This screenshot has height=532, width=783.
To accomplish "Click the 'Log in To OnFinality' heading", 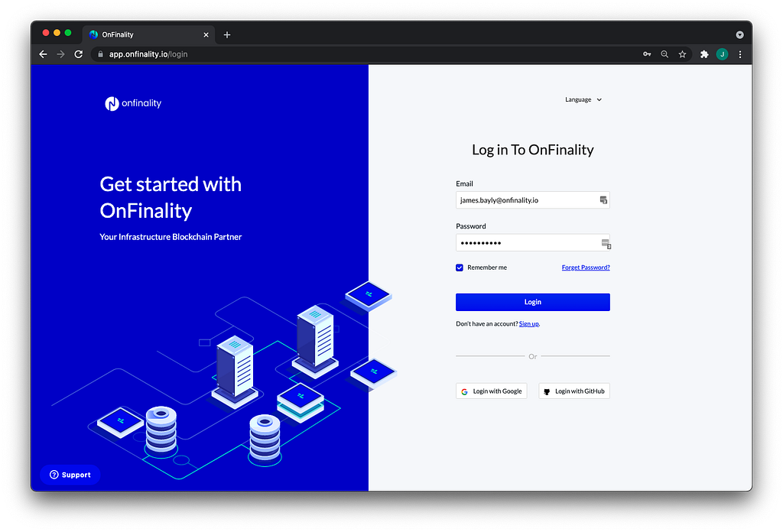I will click(x=533, y=150).
